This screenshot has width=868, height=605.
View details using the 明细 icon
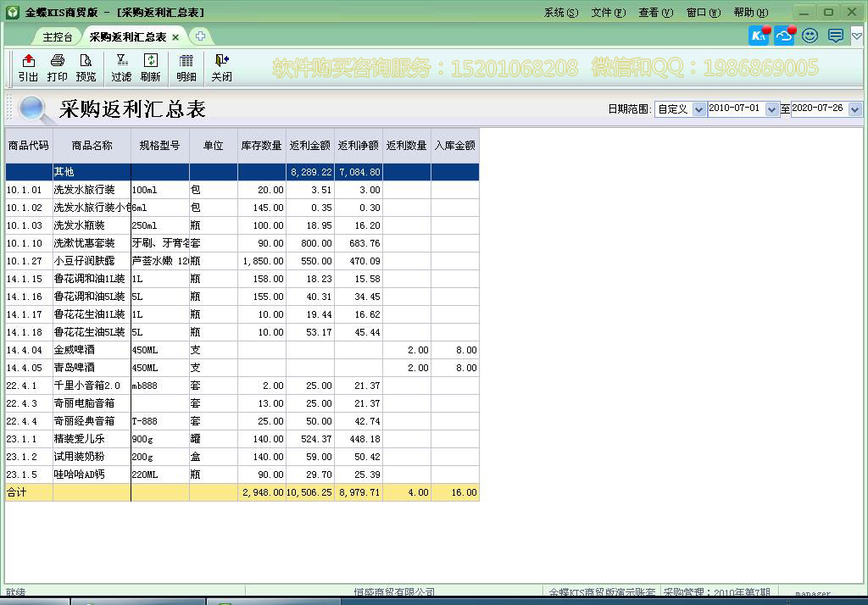point(186,68)
